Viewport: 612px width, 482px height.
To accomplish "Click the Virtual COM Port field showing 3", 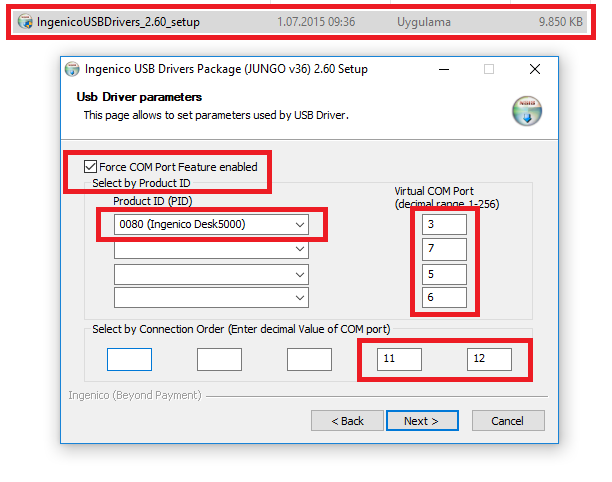I will (444, 225).
